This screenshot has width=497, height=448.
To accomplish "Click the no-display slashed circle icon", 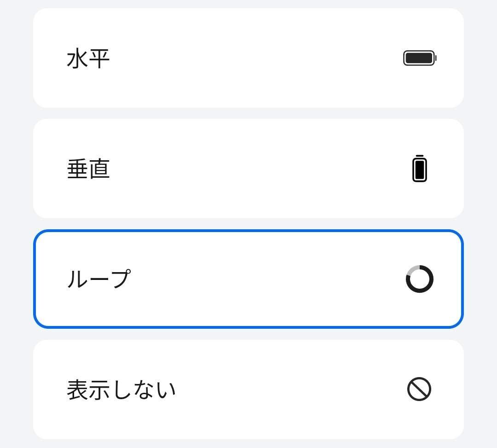I will [419, 388].
